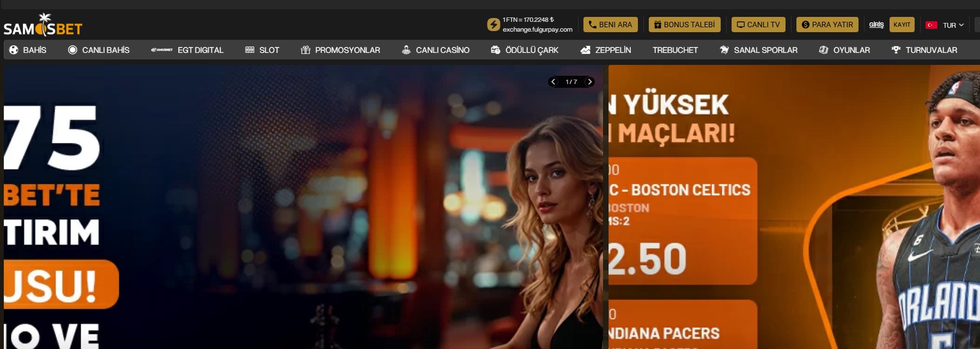Open the Ödüllü Çark menu item

(x=525, y=50)
